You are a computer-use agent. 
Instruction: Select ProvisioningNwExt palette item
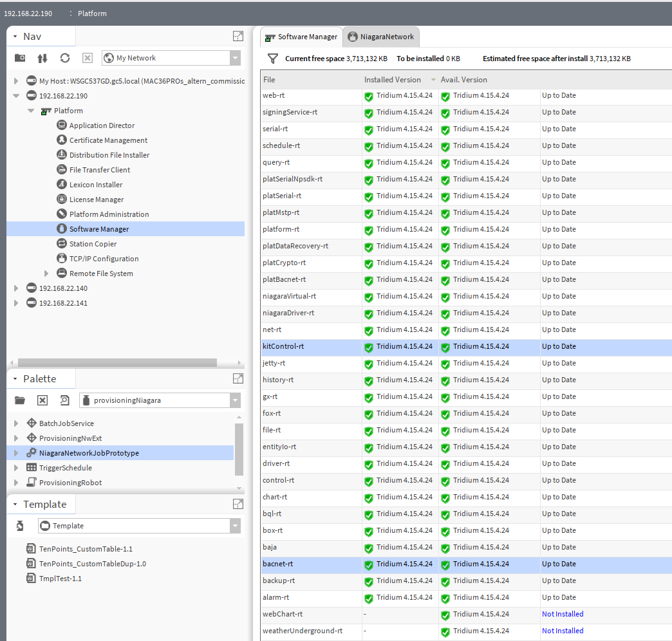70,438
